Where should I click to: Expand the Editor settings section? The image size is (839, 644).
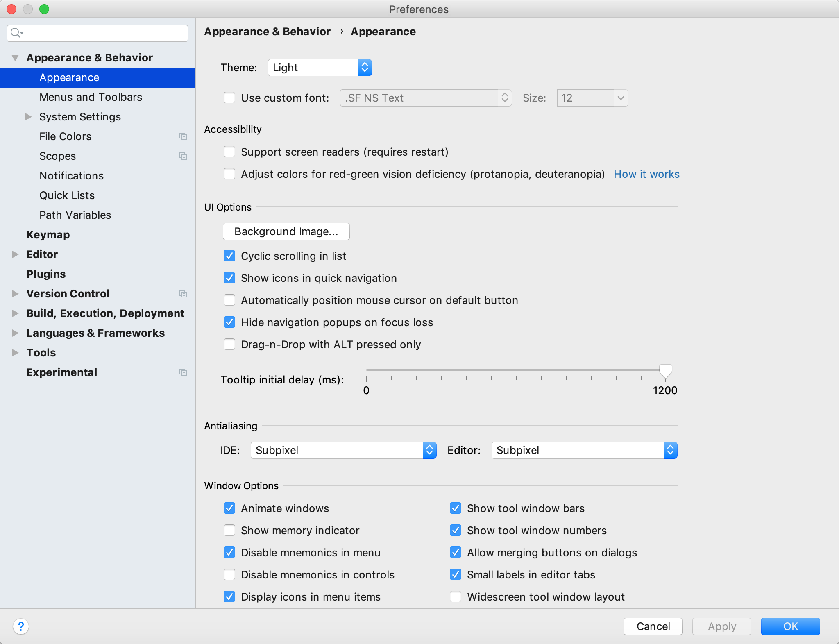click(16, 254)
